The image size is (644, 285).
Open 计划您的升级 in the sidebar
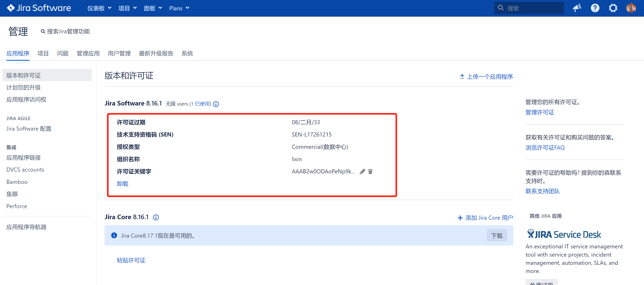(24, 88)
